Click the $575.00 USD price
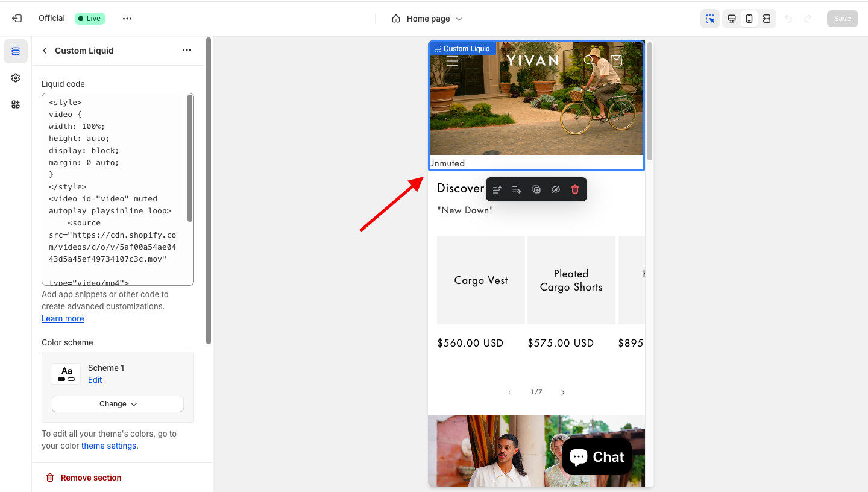The height and width of the screenshot is (492, 868). click(x=561, y=343)
